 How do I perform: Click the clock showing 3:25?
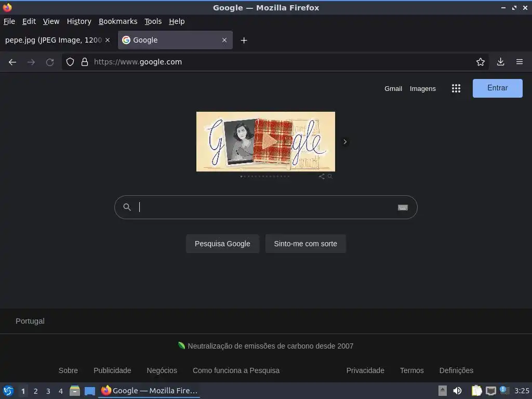pos(522,391)
